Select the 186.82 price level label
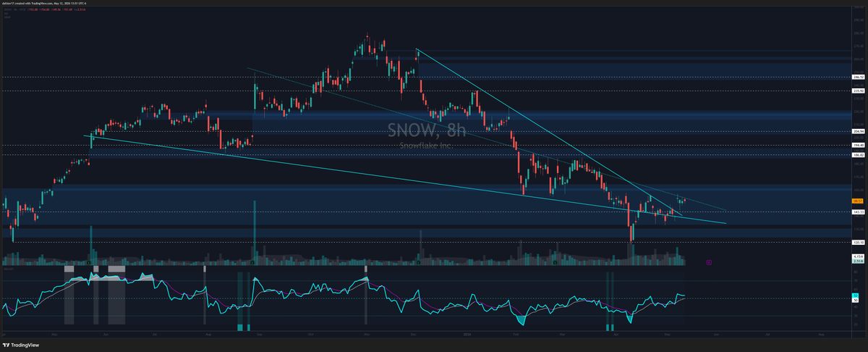Screen dimensions: 868x352 [859, 156]
